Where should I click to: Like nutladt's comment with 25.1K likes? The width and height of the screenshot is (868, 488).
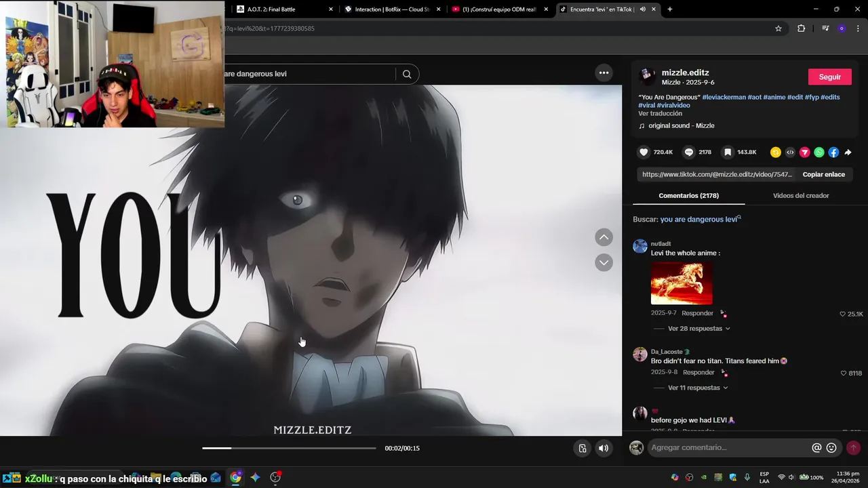843,314
